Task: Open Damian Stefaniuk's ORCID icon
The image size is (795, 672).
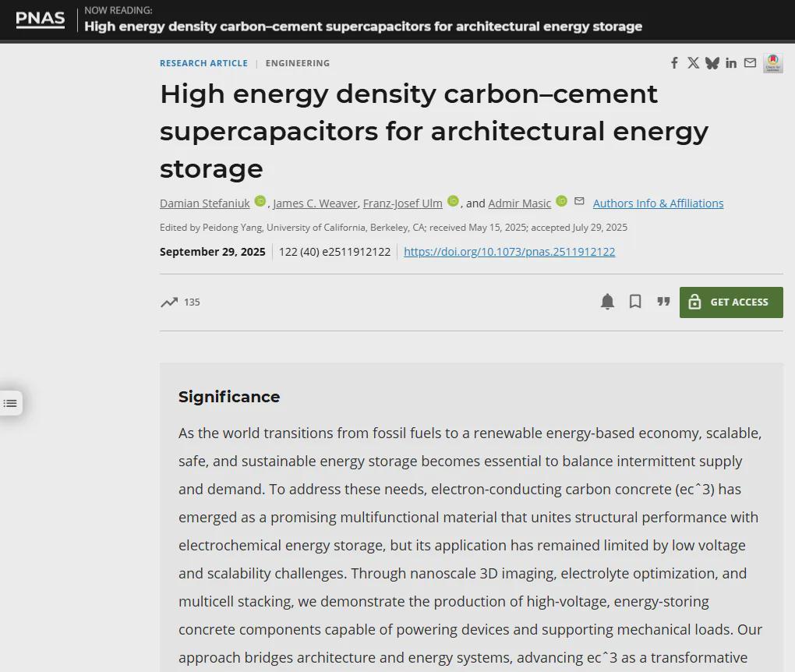Action: pyautogui.click(x=260, y=201)
